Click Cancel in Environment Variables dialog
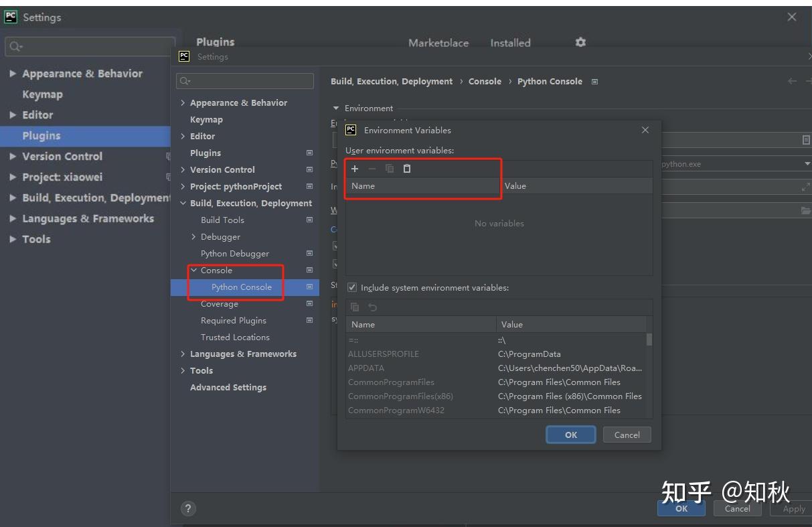The width and height of the screenshot is (812, 527). pos(627,435)
